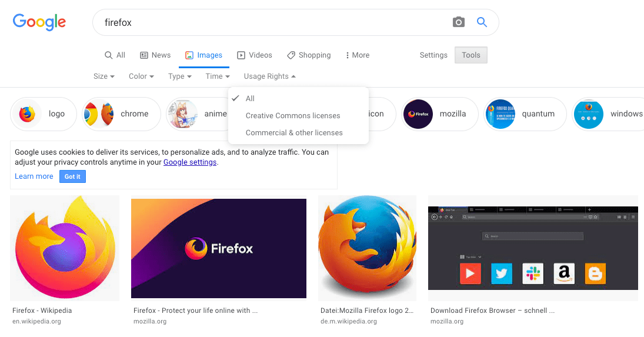The image size is (644, 337).
Task: Open the Firefox Wikipedia logo thumbnail
Action: [x=65, y=248]
